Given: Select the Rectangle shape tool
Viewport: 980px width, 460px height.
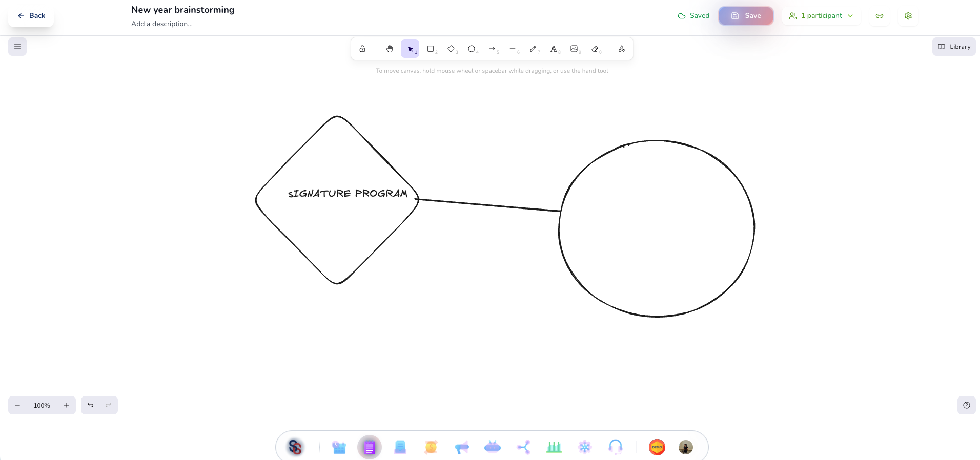Looking at the screenshot, I should tap(431, 49).
